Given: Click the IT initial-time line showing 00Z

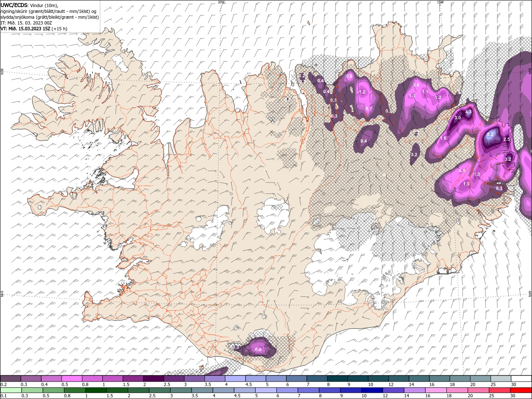Looking at the screenshot, I should coord(27,23).
